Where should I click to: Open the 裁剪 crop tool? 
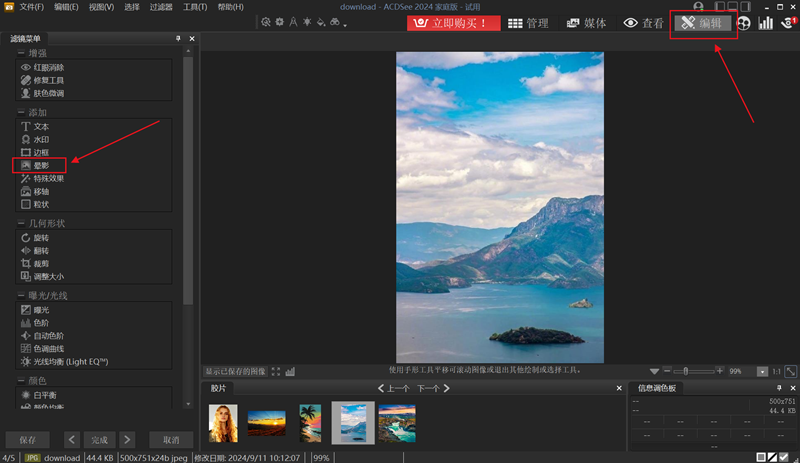pos(40,263)
